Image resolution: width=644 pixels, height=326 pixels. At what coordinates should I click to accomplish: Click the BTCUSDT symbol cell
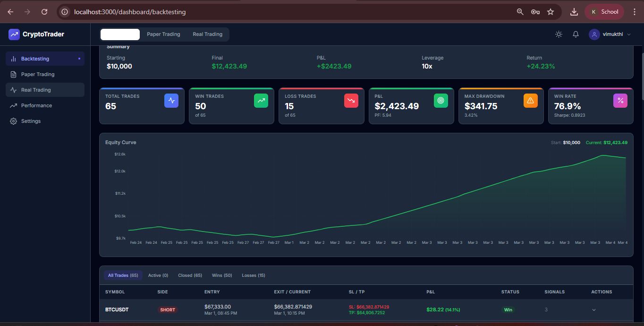(x=117, y=310)
